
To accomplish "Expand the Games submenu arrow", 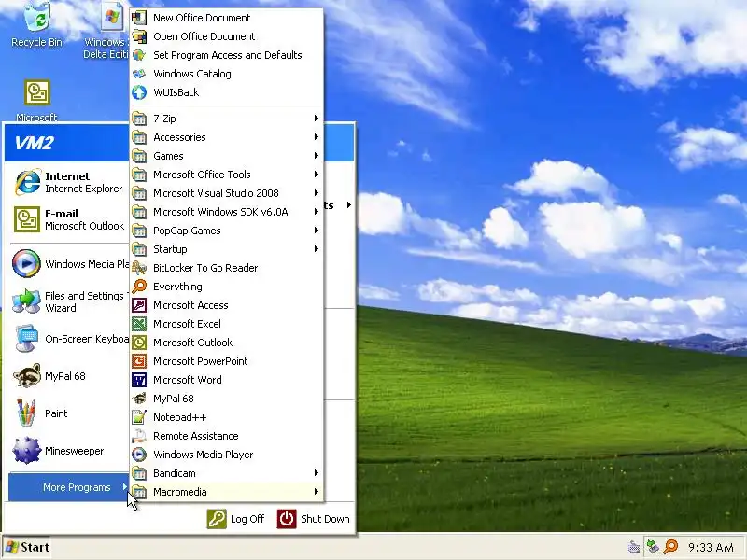I will click(x=316, y=155).
